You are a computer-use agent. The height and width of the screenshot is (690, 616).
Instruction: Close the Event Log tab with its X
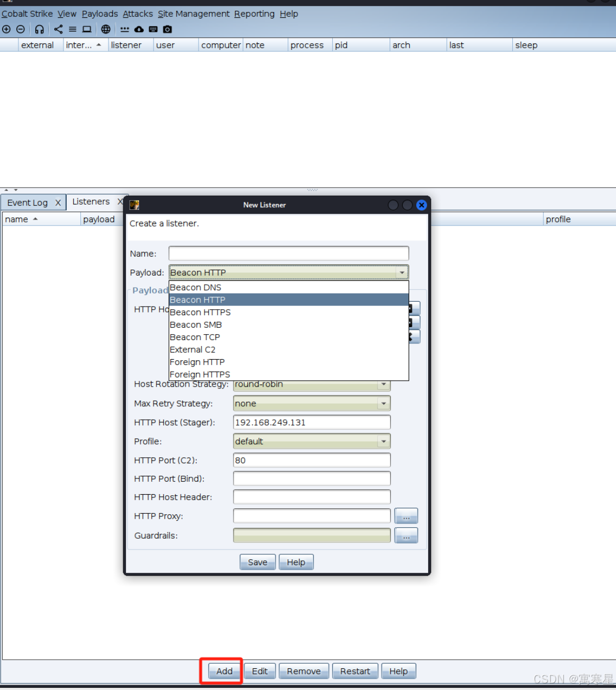[58, 203]
